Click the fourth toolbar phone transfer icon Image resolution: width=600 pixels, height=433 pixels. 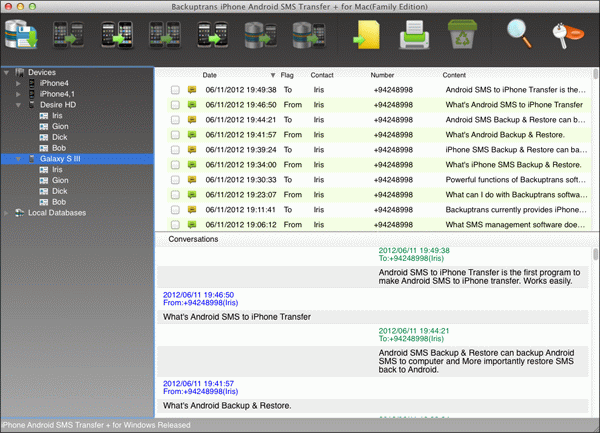point(165,35)
